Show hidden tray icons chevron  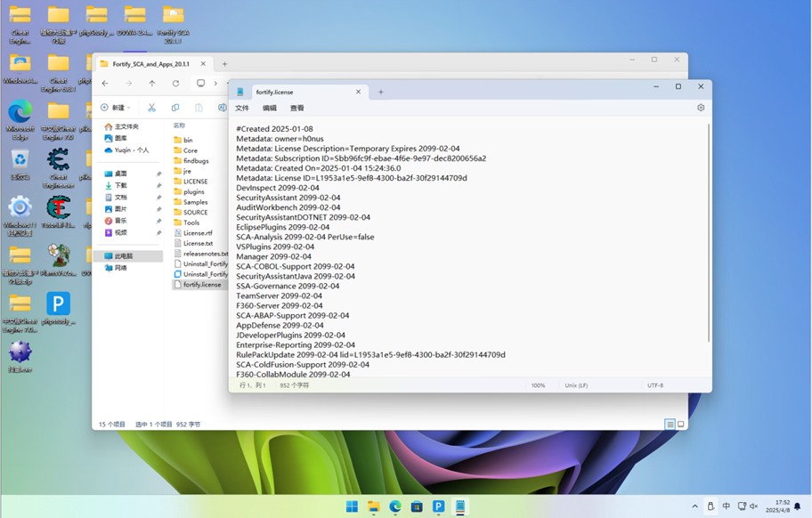[695, 506]
